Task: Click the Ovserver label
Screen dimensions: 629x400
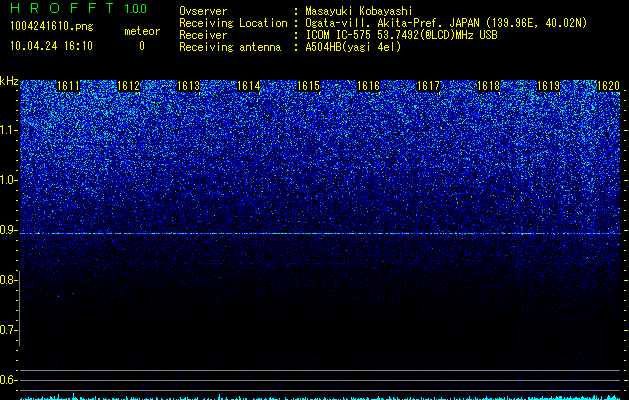Action: point(203,11)
